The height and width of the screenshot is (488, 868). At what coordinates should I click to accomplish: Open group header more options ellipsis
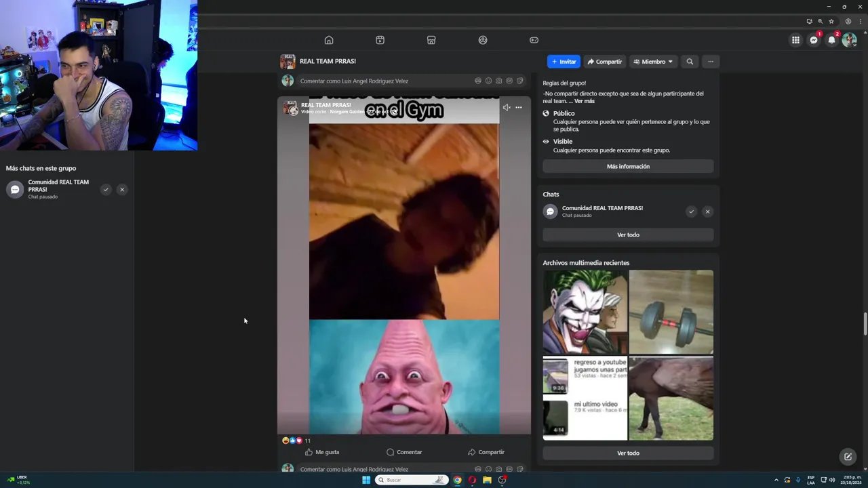point(711,62)
